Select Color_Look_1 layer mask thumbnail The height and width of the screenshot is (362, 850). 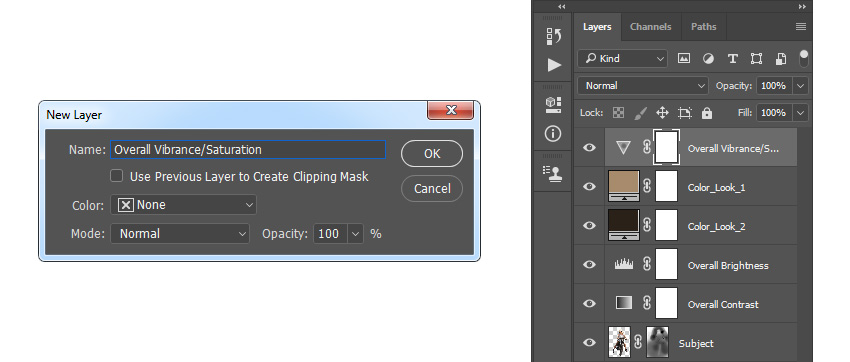click(x=666, y=186)
